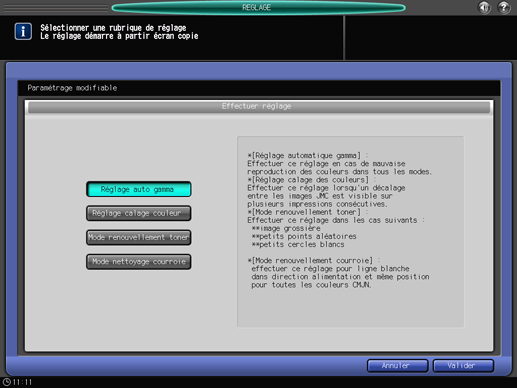Screen dimensions: 517x388
Task: Confirm with the Valider button
Action: pyautogui.click(x=463, y=366)
